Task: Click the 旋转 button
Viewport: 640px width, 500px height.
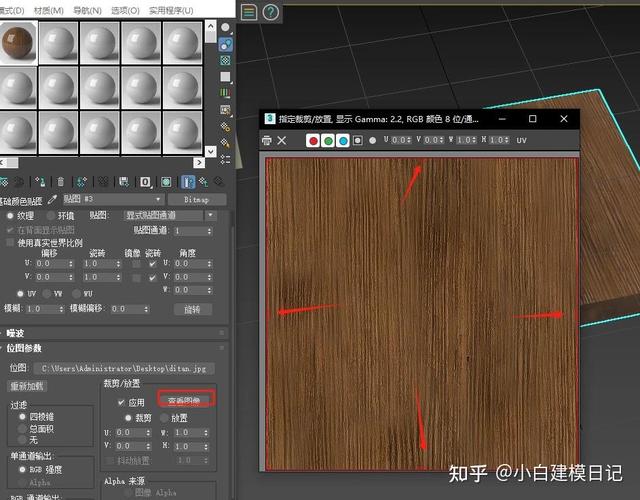Action: [x=192, y=309]
